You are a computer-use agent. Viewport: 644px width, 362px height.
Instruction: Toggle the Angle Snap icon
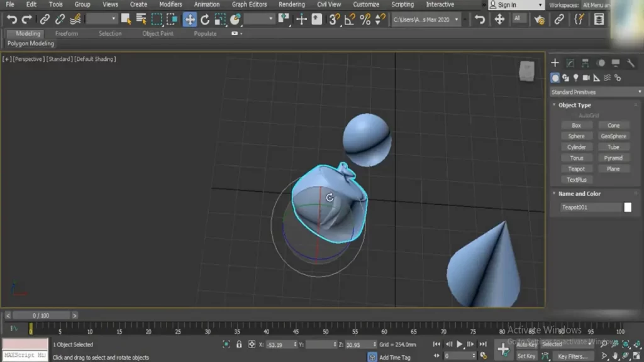point(351,19)
